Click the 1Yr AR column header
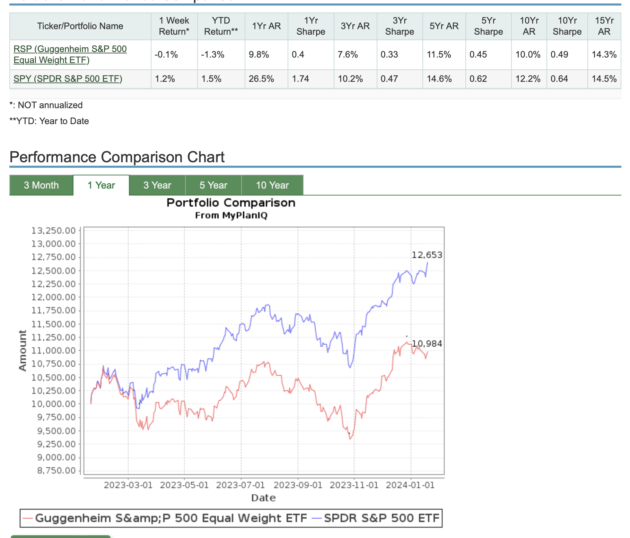 pyautogui.click(x=266, y=26)
